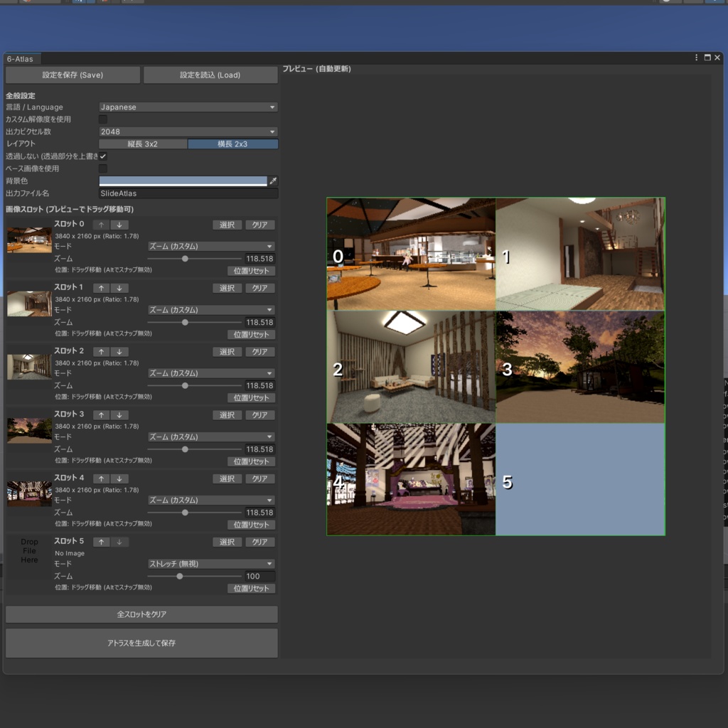Click Slot 2 zoom slider handle
Image resolution: width=728 pixels, height=728 pixels.
185,386
